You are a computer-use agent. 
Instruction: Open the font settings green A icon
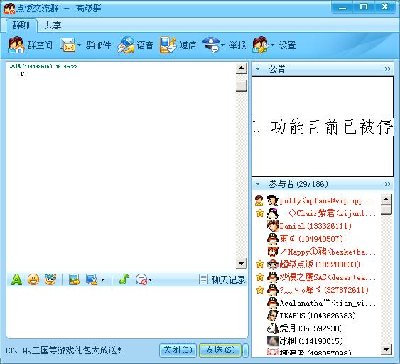click(x=16, y=279)
